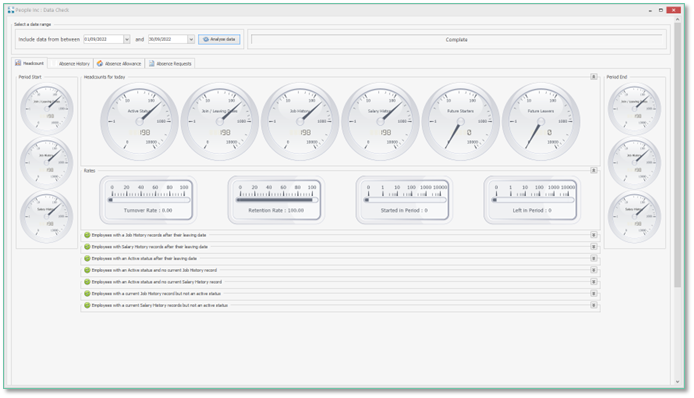Click the start date input field
The height and width of the screenshot is (398, 694).
pyautogui.click(x=103, y=39)
